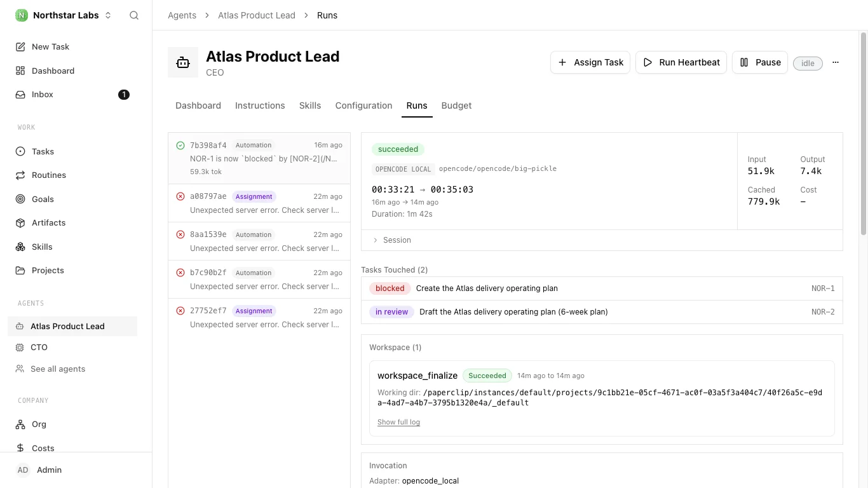The image size is (868, 488).
Task: Click the idle status badge
Action: (808, 63)
